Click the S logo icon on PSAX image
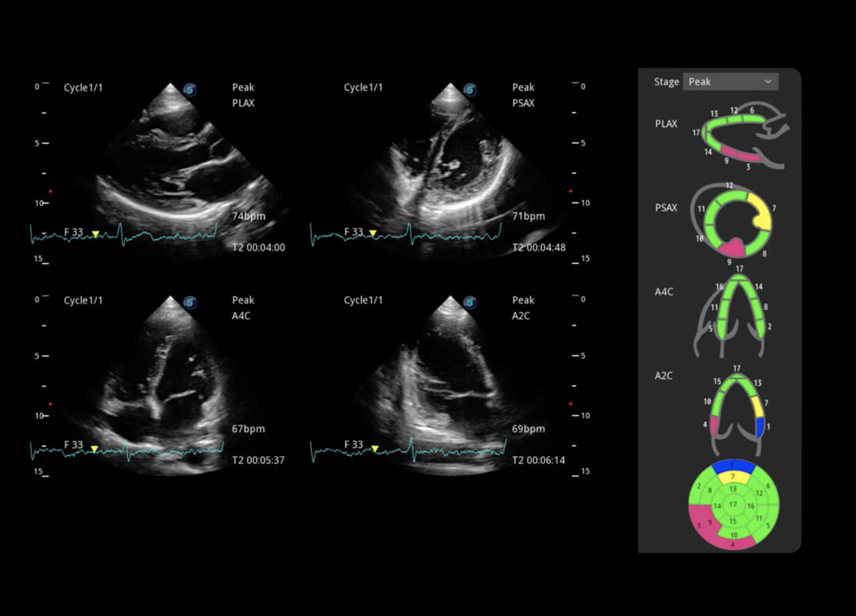This screenshot has width=856, height=616. (470, 90)
